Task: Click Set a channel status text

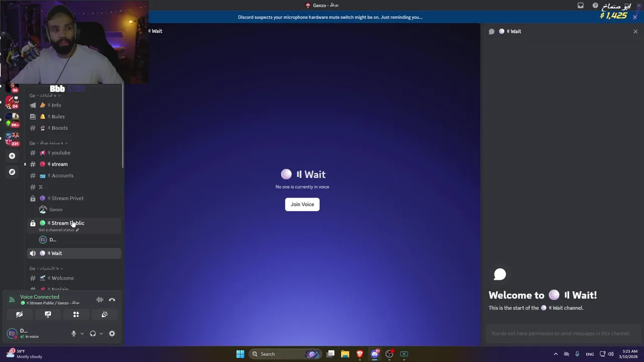Action: pos(56,230)
